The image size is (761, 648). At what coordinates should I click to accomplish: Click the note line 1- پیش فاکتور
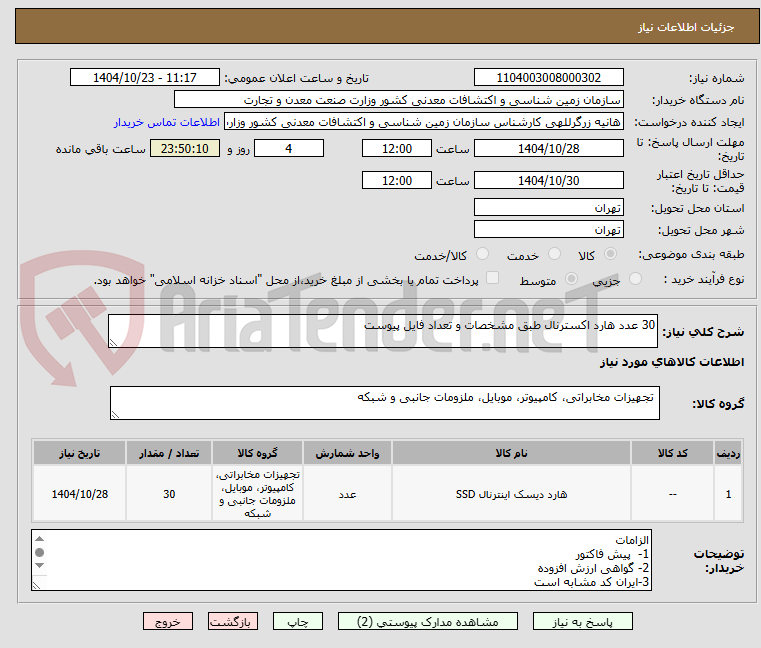[612, 554]
